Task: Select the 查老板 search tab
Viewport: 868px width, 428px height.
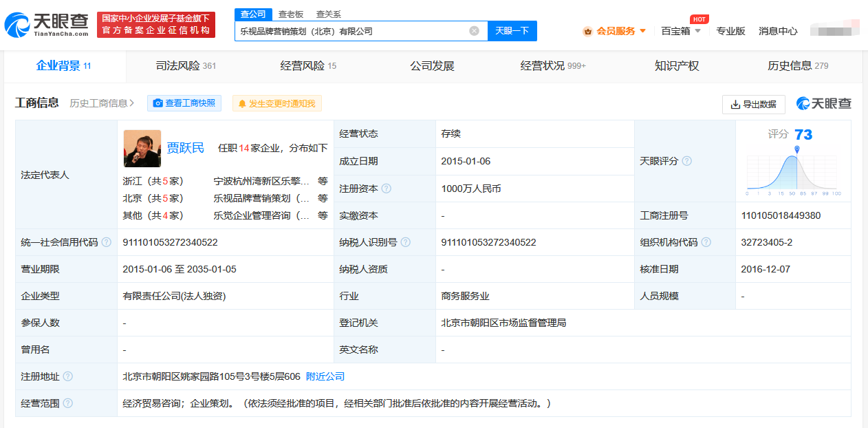Action: (290, 14)
